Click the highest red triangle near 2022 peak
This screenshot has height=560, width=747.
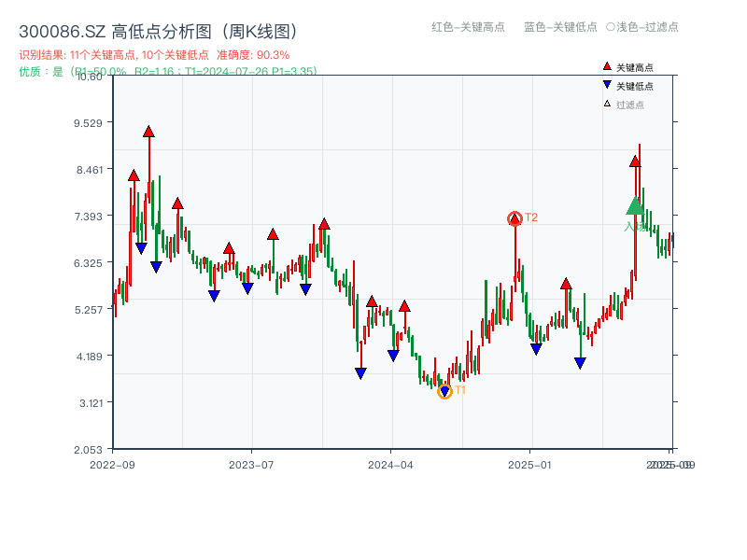pyautogui.click(x=148, y=133)
